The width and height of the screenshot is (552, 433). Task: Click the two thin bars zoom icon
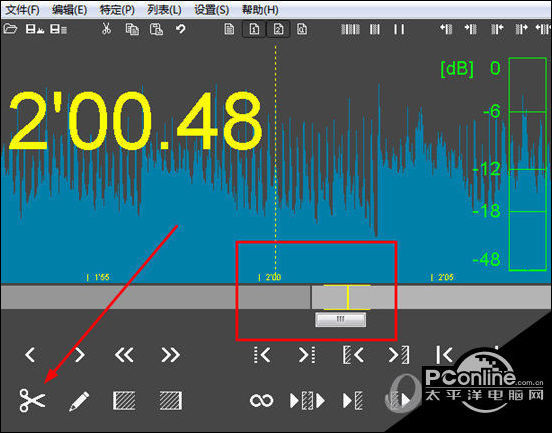[399, 29]
